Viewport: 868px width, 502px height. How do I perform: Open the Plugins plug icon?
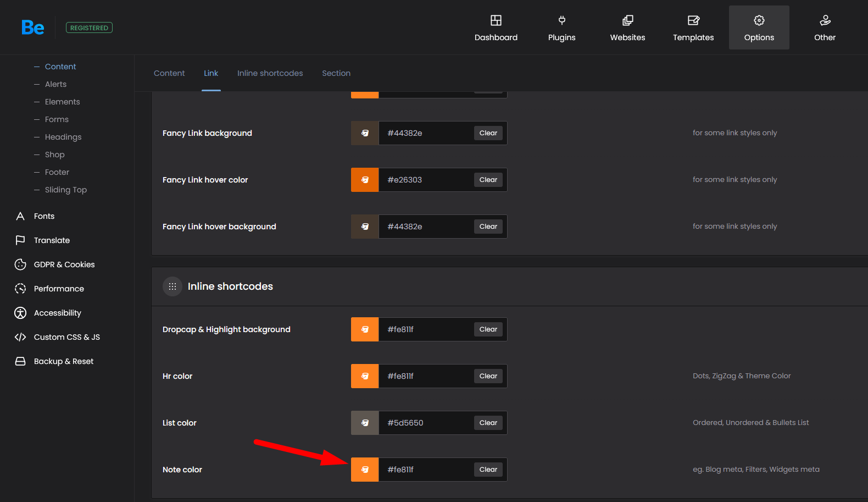[x=562, y=20]
